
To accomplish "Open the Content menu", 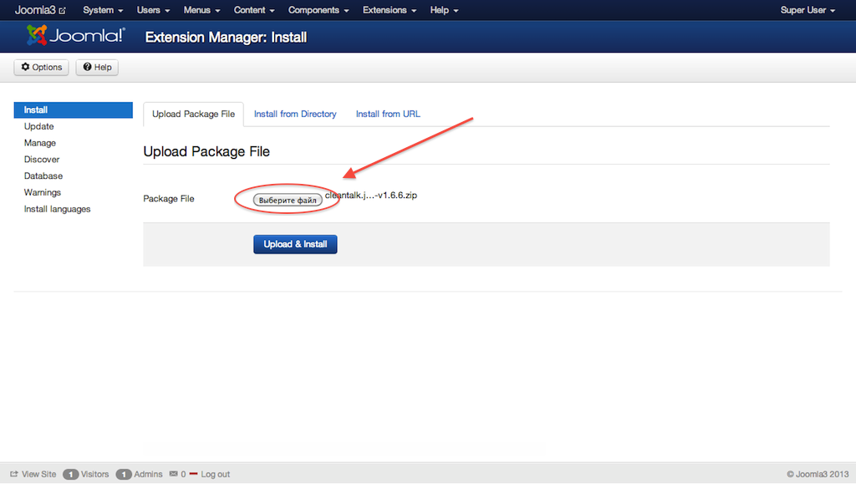I will [x=254, y=10].
